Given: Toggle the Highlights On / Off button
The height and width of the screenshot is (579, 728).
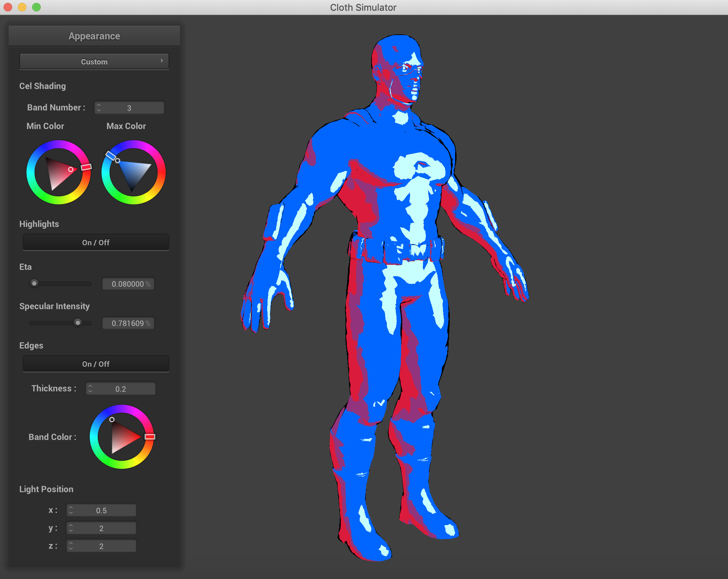Looking at the screenshot, I should (96, 242).
